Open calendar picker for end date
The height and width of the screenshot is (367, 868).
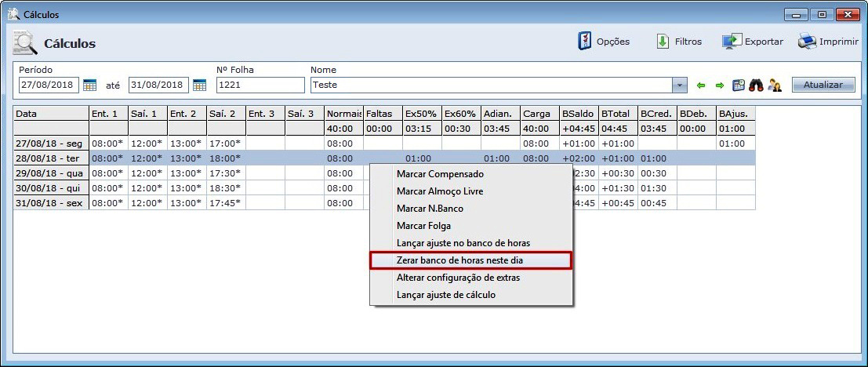(199, 85)
